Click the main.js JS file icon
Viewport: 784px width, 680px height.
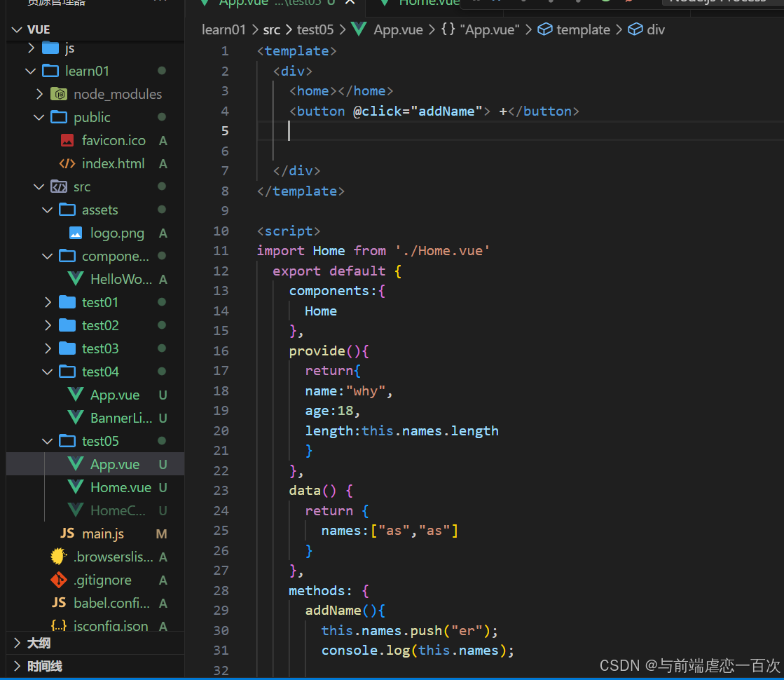67,533
